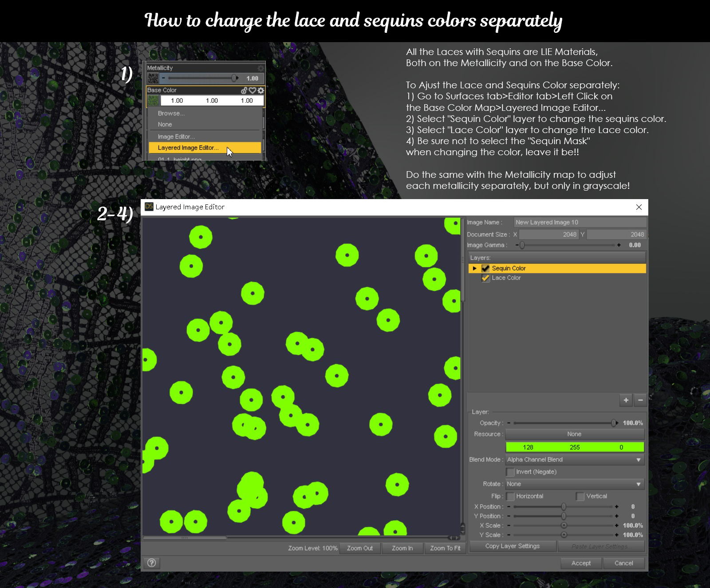Click the Zoom To Fit button
This screenshot has height=588, width=710.
445,548
